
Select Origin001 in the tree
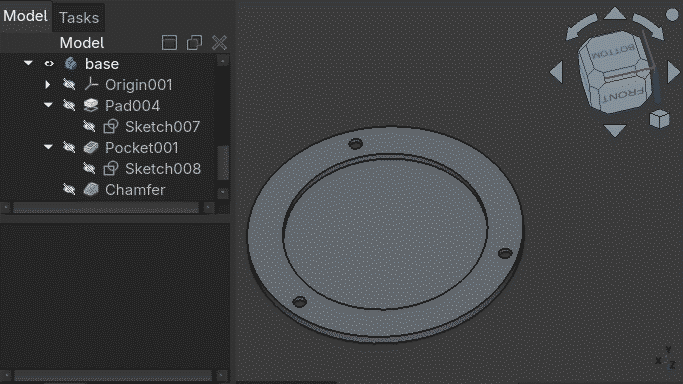(139, 84)
